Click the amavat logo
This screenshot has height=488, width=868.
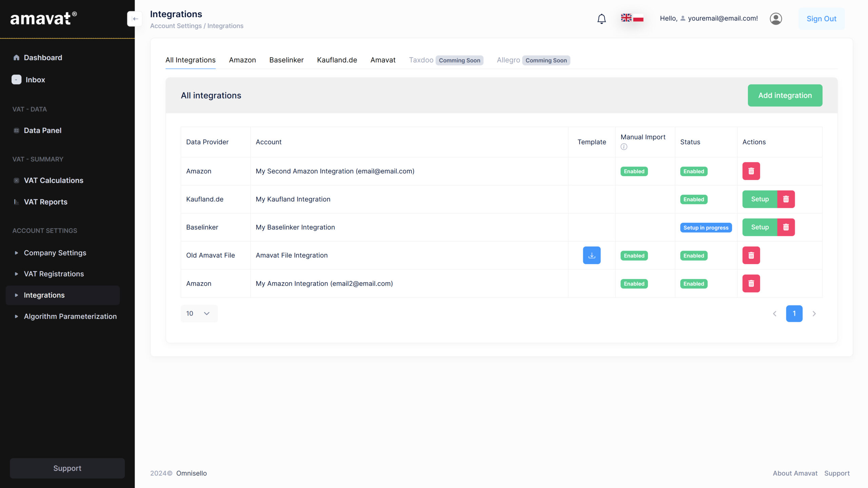pos(43,19)
